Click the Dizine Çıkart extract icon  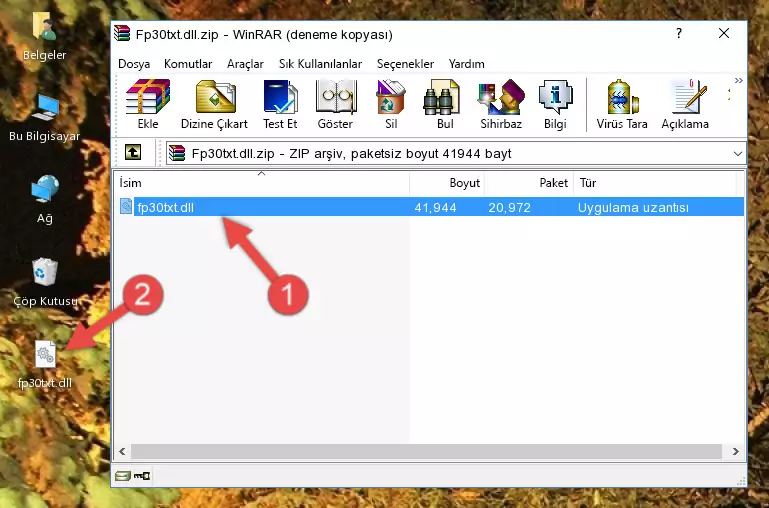tap(214, 104)
